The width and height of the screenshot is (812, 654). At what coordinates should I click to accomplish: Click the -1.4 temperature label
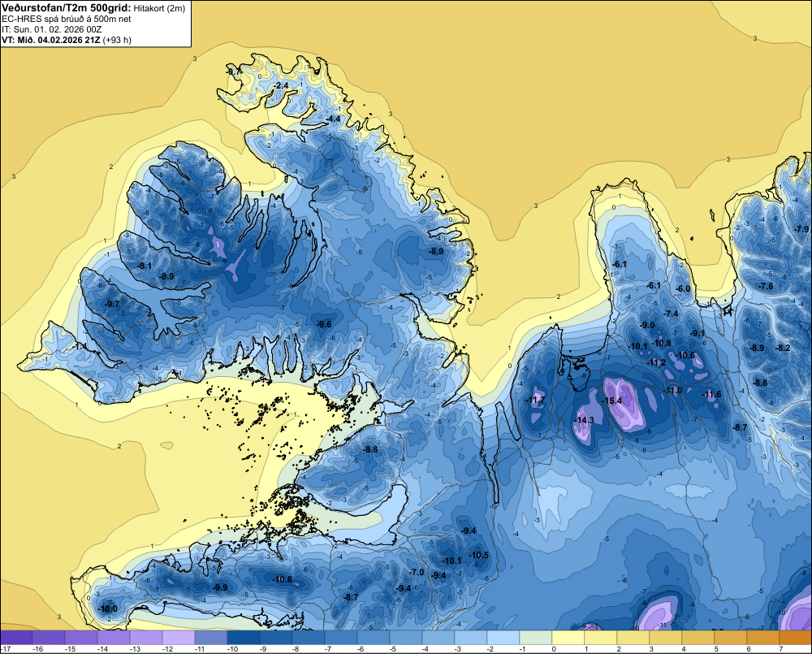pos(80,345)
